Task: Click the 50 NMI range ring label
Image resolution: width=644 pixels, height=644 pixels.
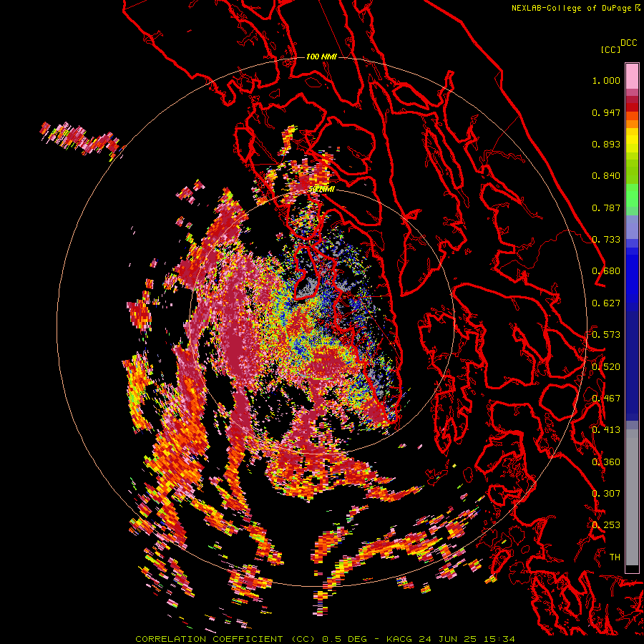Action: coord(321,190)
